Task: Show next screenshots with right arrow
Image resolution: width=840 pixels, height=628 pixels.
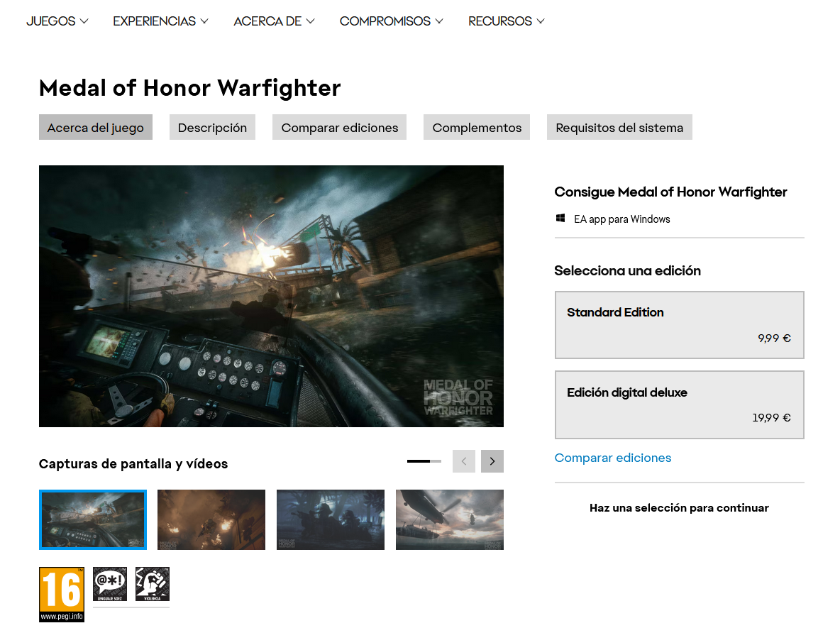Action: pyautogui.click(x=492, y=461)
